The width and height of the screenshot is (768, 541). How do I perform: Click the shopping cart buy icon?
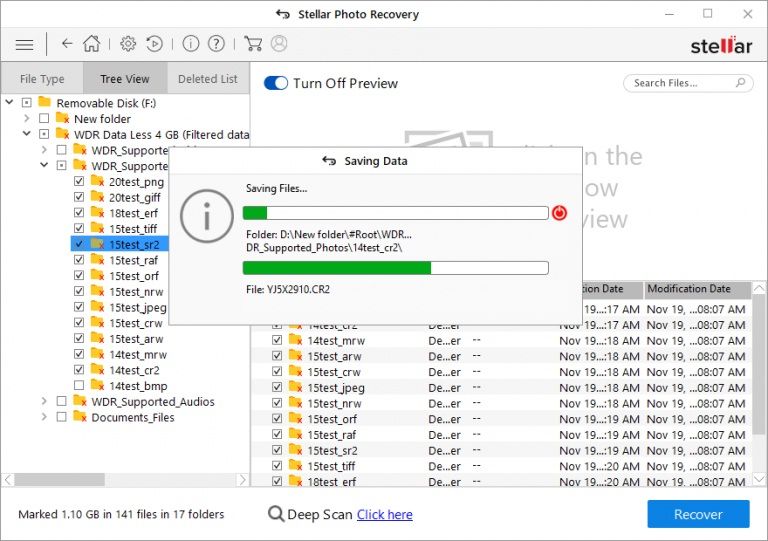[253, 44]
